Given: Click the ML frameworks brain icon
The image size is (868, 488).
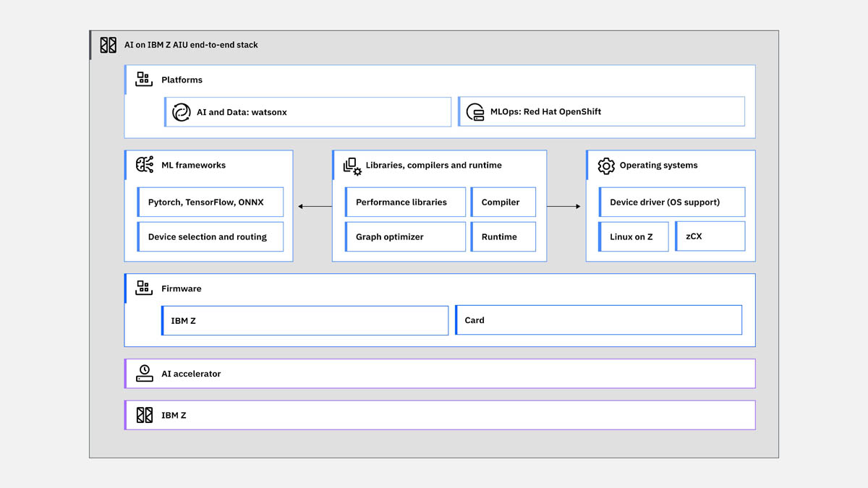Looking at the screenshot, I should click(145, 165).
